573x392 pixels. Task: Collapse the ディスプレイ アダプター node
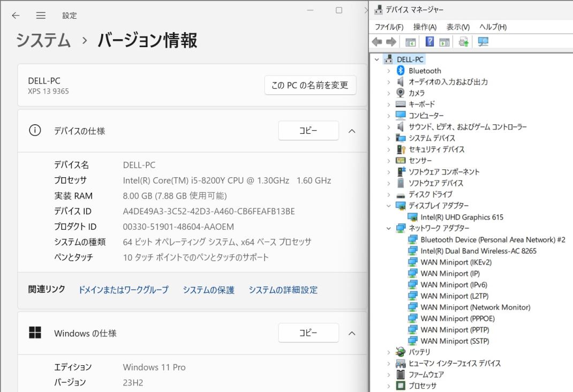389,206
